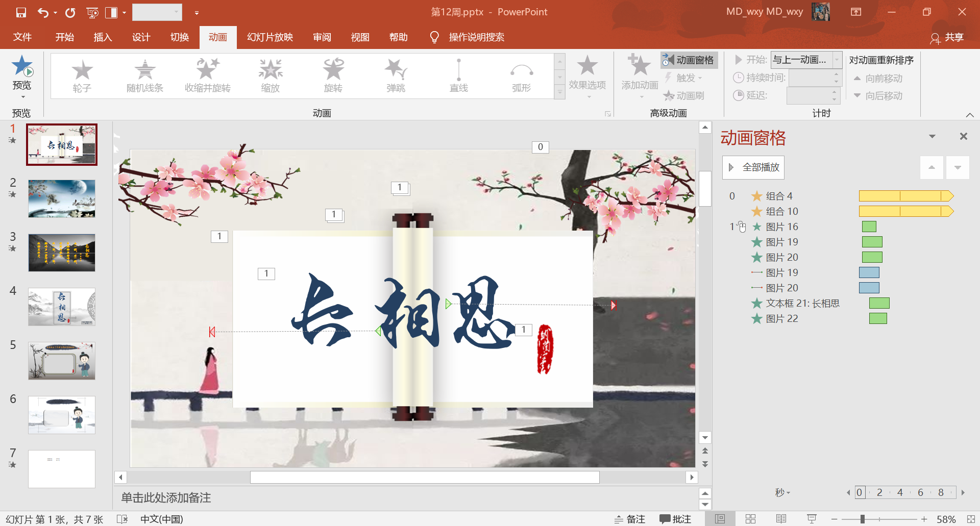The width and height of the screenshot is (980, 526).
Task: Collapse the ribbon chevron
Action: tap(970, 114)
